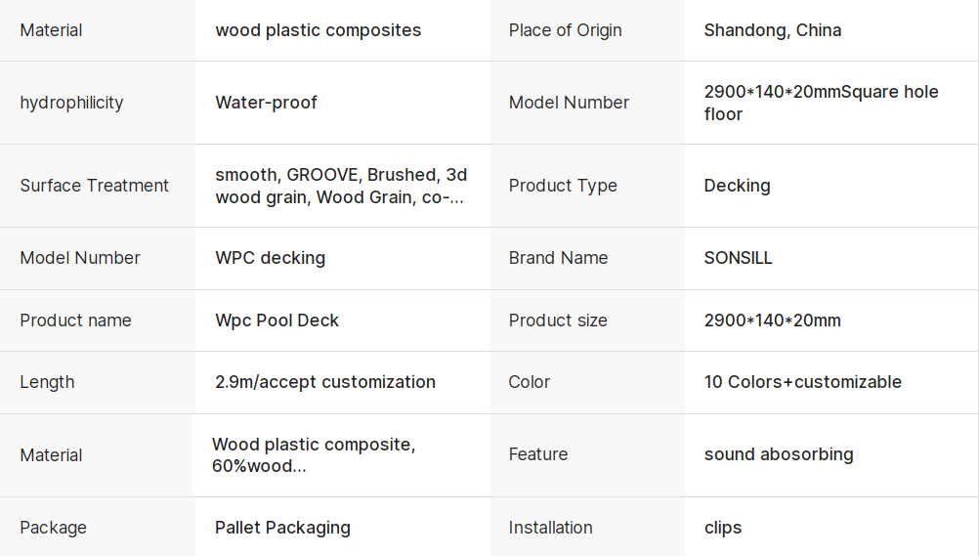Select the 'Shandong, China' origin value

[773, 30]
